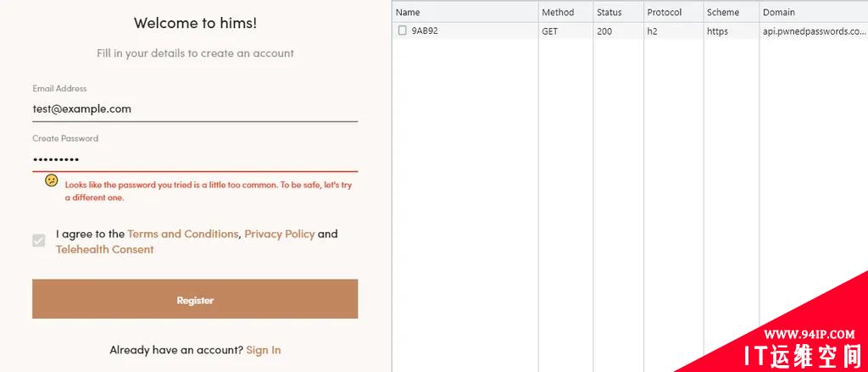This screenshot has height=372, width=868.
Task: Toggle the terms agreement checkbox
Action: coord(39,241)
